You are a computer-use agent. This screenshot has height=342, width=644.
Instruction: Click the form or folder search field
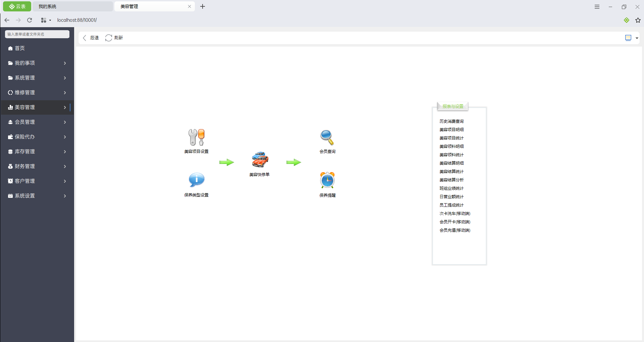[x=37, y=34]
